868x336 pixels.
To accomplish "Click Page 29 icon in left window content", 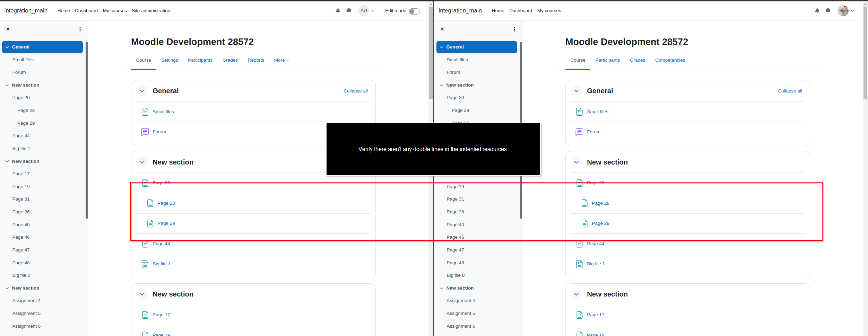I will click(150, 223).
